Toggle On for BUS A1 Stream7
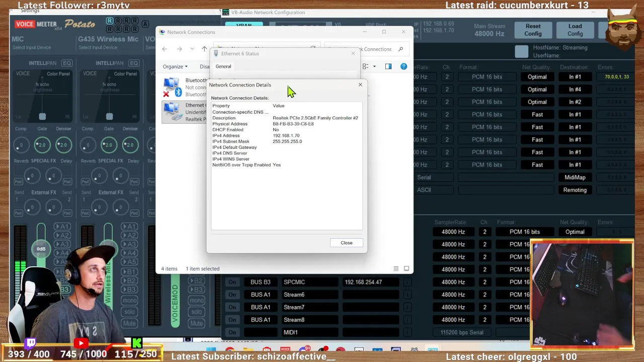 [x=232, y=307]
